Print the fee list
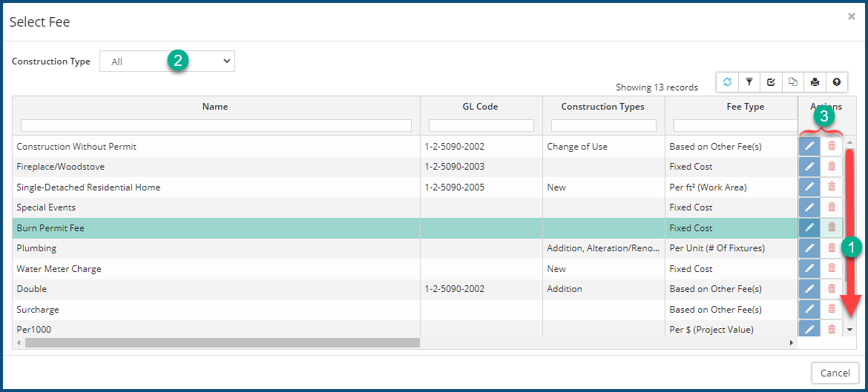 click(x=815, y=82)
